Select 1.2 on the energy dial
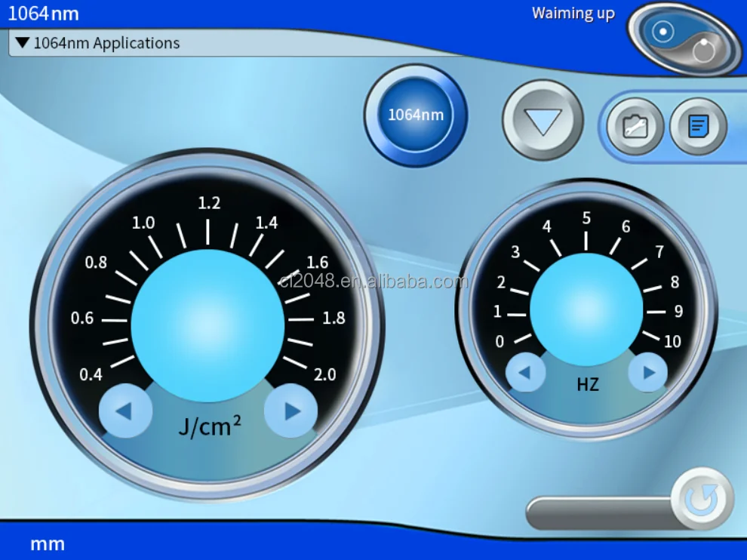This screenshot has width=747, height=560. [x=209, y=204]
